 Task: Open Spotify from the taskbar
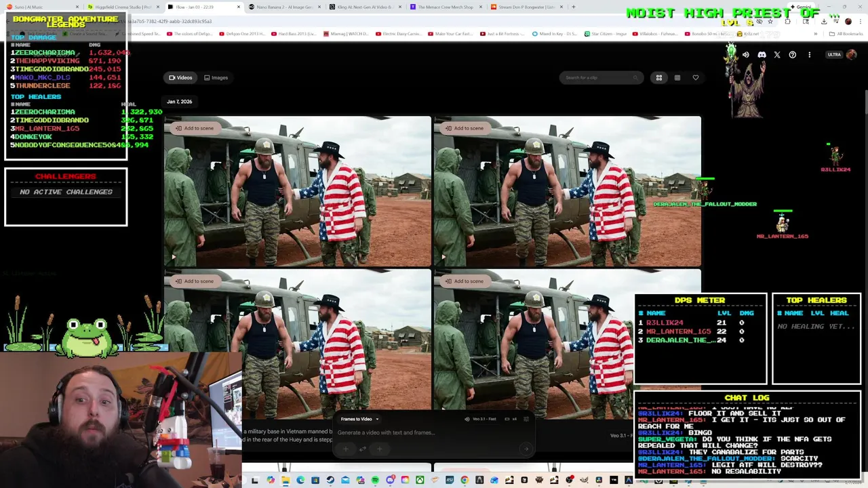coord(375,481)
